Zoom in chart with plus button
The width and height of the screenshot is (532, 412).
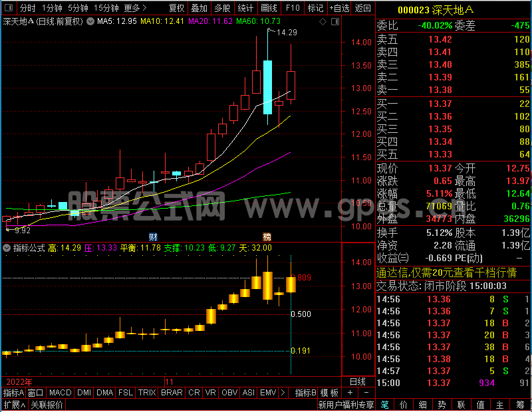tap(350, 393)
